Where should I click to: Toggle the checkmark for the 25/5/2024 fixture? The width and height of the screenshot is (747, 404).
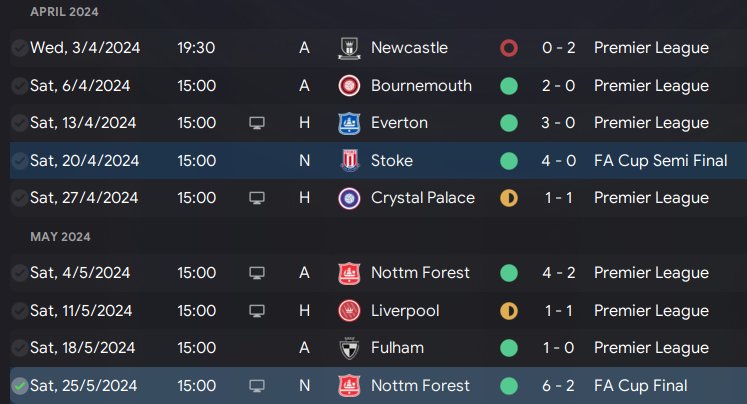19,386
